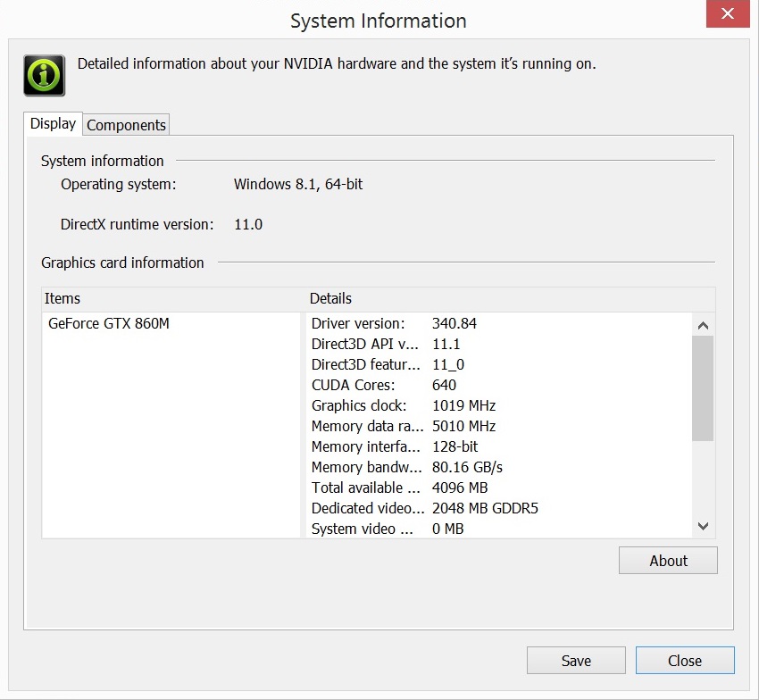Click the Operating system label
The width and height of the screenshot is (759, 700).
(119, 185)
